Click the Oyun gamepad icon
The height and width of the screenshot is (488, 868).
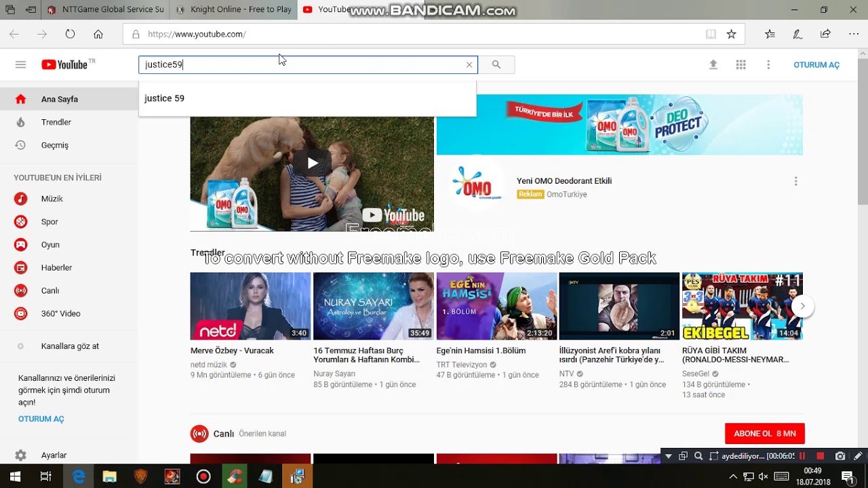tap(21, 245)
